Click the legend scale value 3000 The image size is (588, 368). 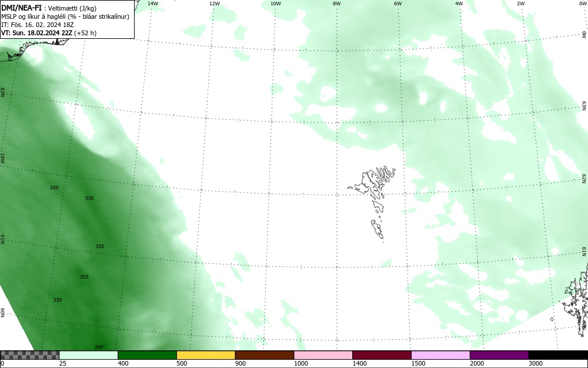[536, 363]
